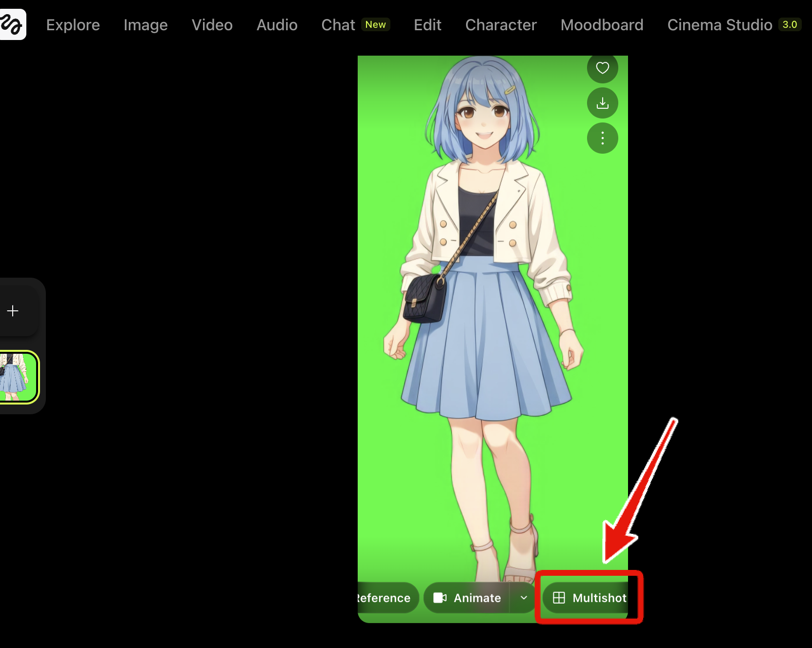
Task: Download the generated image
Action: click(x=602, y=103)
